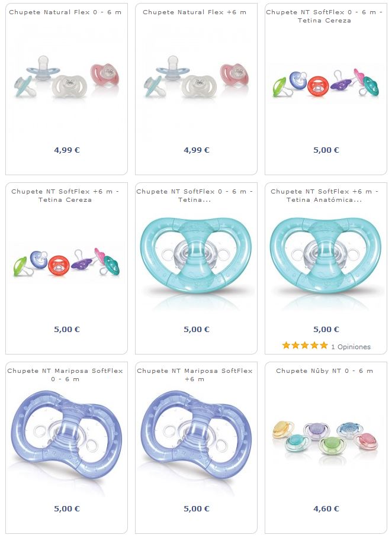The width and height of the screenshot is (392, 538).
Task: Click the teal pacifier image for SoftFlex +6 m Anatómica
Action: 326,256
